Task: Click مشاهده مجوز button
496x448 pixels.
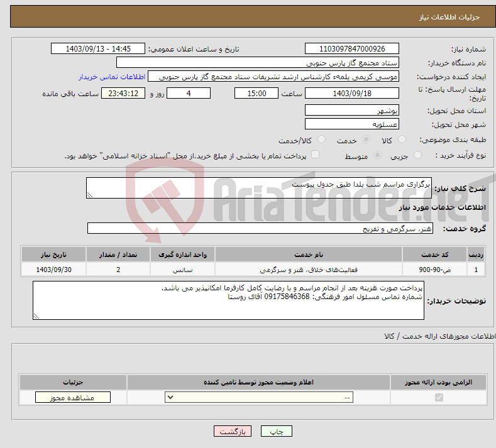Action: point(73,397)
